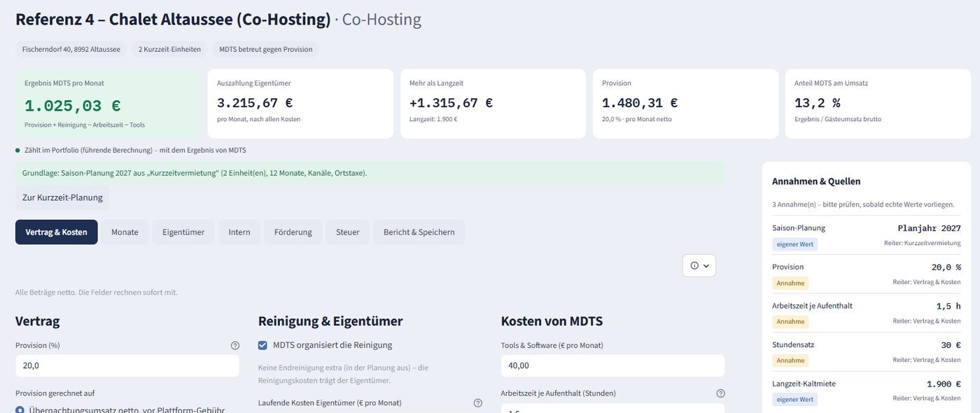Click the MDTS betreut gegen Provision tag
This screenshot has width=980, height=413.
tap(266, 49)
